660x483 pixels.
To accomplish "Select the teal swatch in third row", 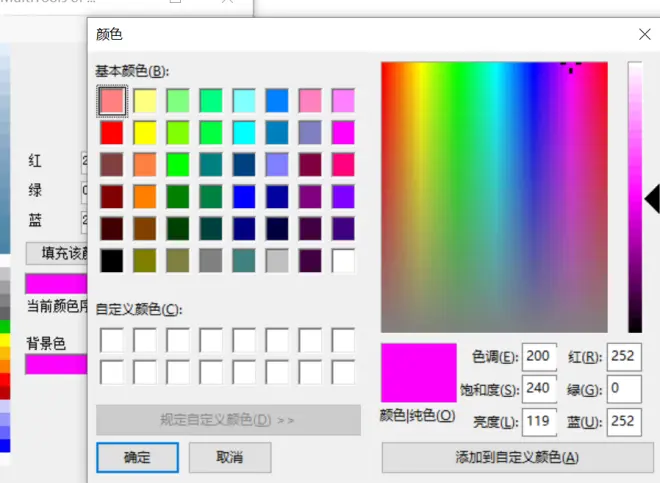I will pyautogui.click(x=211, y=165).
